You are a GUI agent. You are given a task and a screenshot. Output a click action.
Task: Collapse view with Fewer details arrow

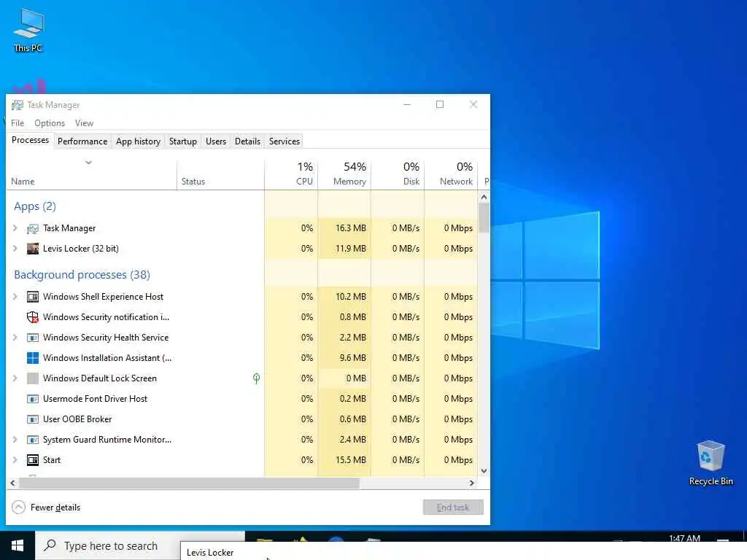(18, 507)
